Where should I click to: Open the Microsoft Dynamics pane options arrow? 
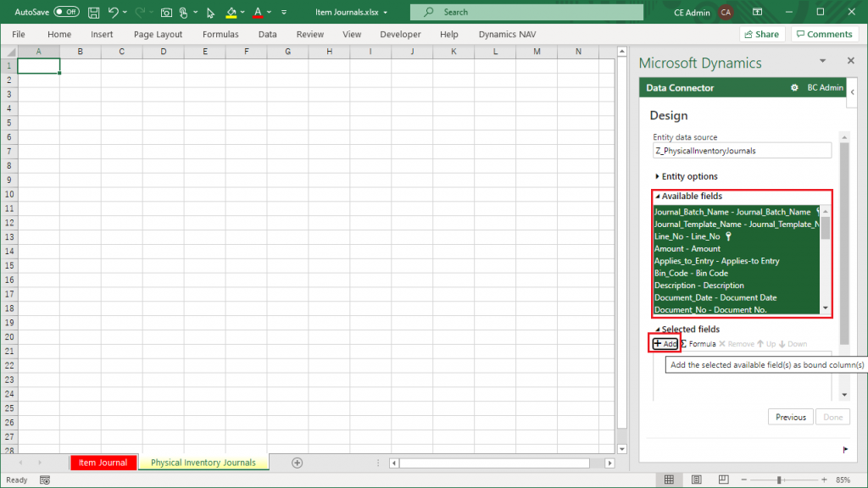(822, 61)
